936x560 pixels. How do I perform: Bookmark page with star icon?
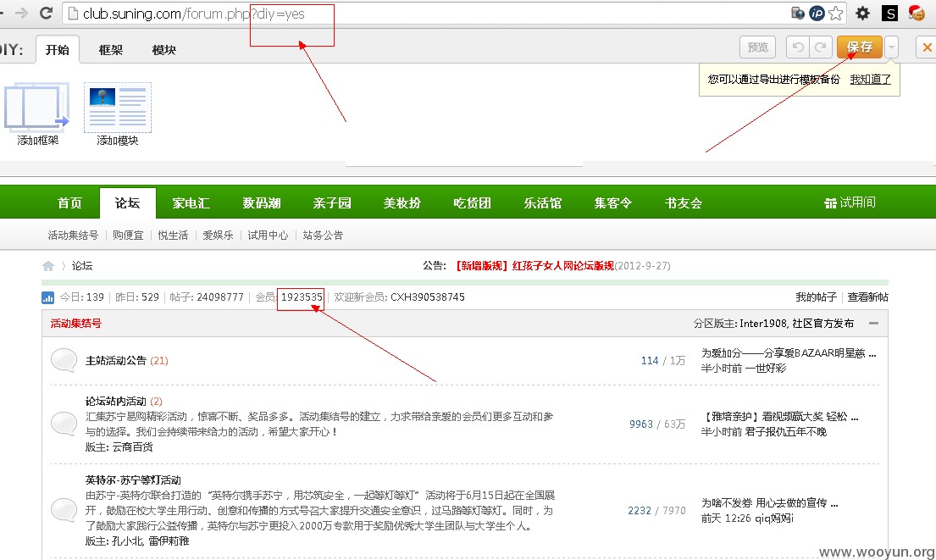coord(836,14)
